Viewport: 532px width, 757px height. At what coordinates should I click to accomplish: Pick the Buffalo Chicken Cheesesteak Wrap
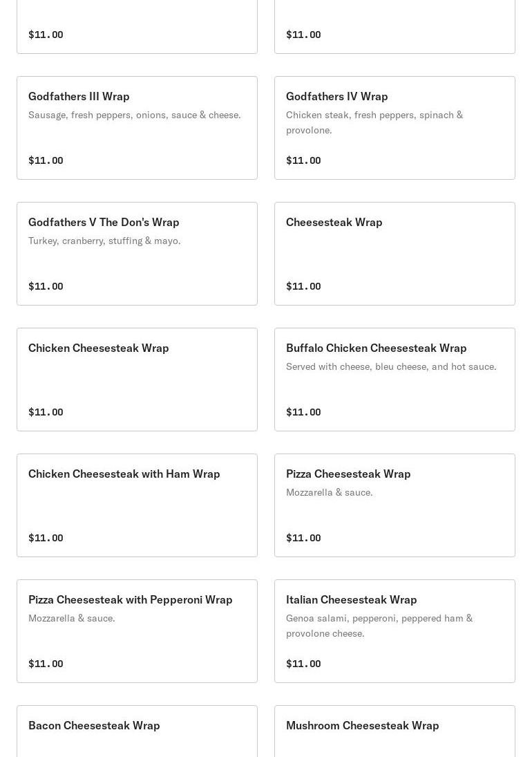pos(376,348)
